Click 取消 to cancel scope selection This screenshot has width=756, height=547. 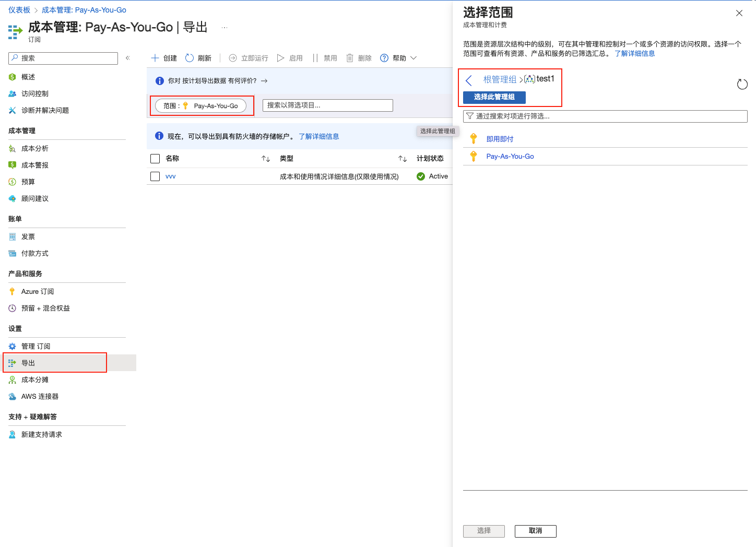coord(535,531)
